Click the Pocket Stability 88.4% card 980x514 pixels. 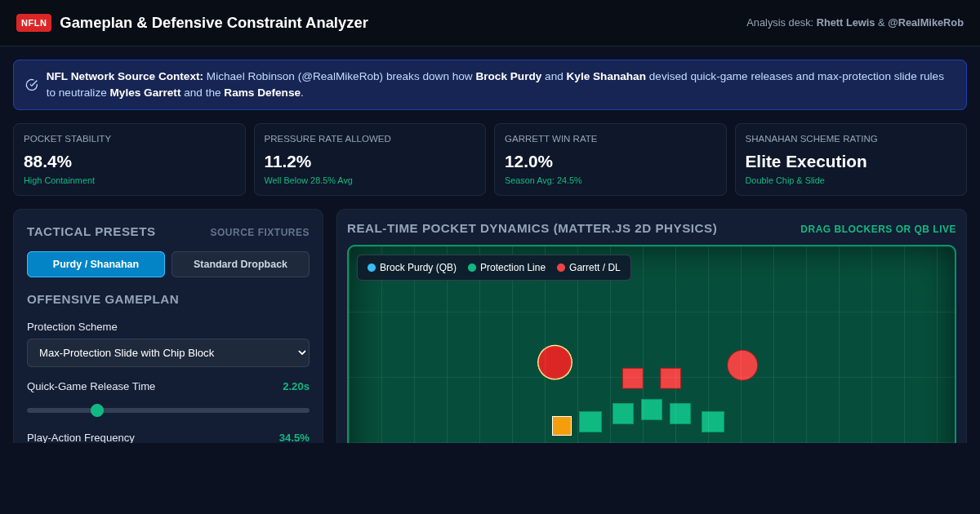pos(129,160)
